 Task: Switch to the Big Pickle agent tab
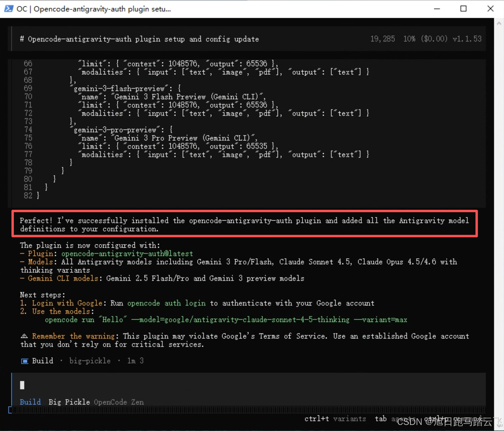[x=69, y=402]
